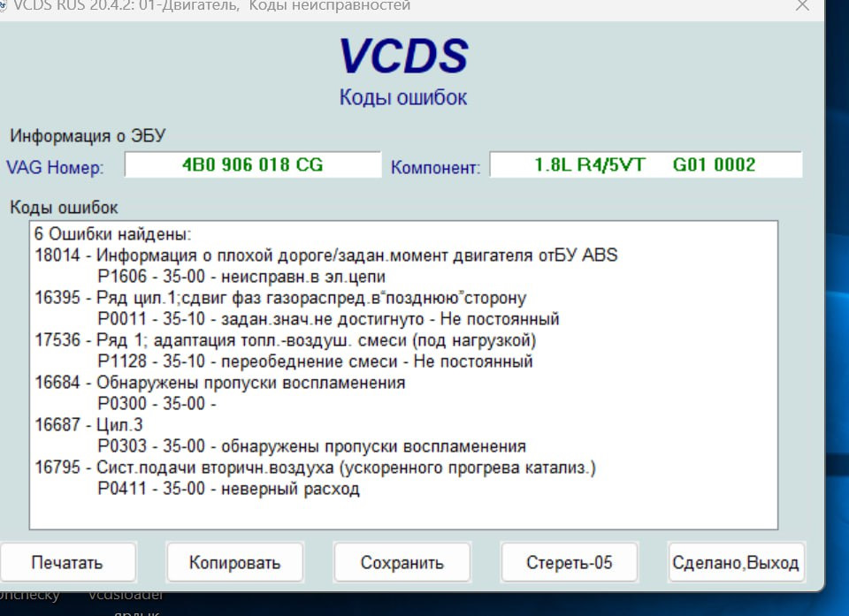Select fault 16684 misfire detected line
This screenshot has width=849, height=616.
click(x=220, y=383)
